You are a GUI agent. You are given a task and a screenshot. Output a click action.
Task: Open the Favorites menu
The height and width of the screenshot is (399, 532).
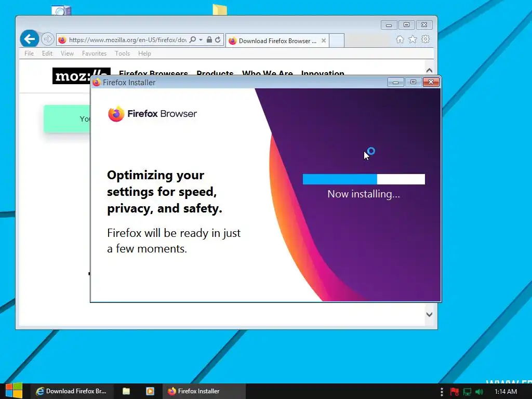pyautogui.click(x=95, y=54)
